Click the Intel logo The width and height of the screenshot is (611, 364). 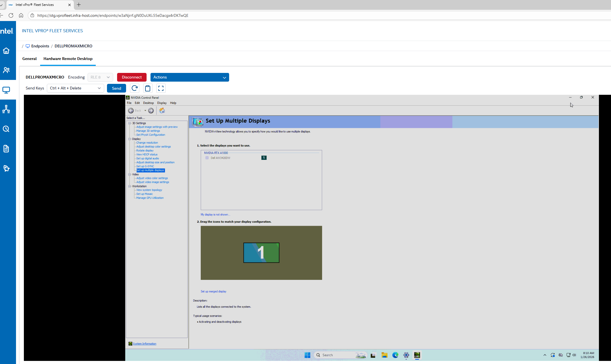(x=7, y=31)
